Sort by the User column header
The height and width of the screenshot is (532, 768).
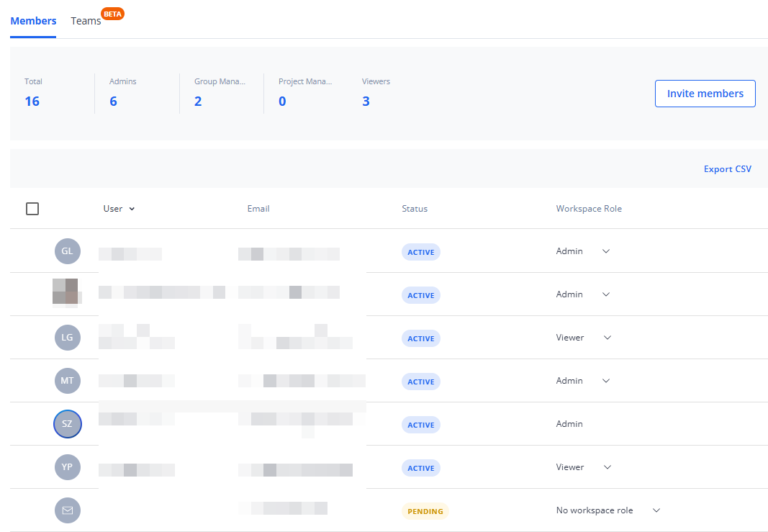tap(119, 209)
